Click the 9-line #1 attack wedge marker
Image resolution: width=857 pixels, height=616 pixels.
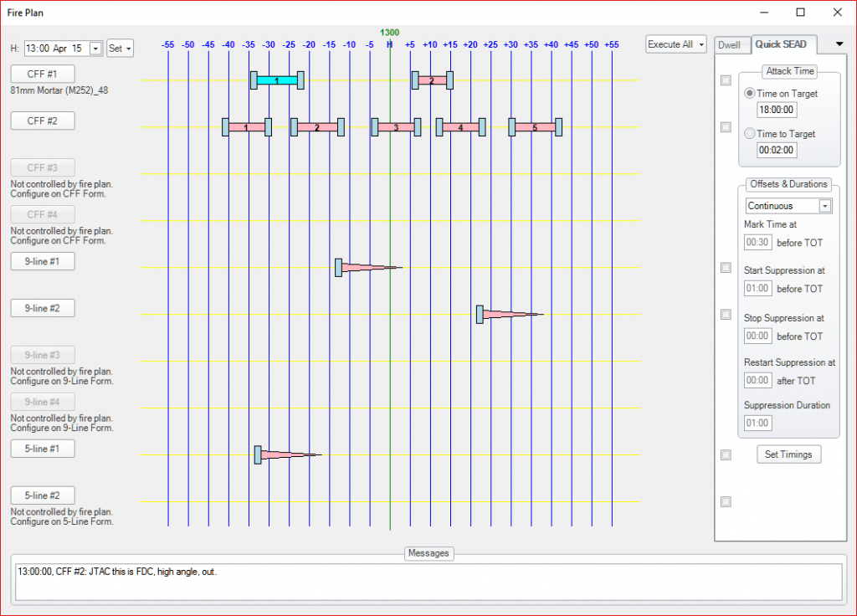(x=367, y=268)
